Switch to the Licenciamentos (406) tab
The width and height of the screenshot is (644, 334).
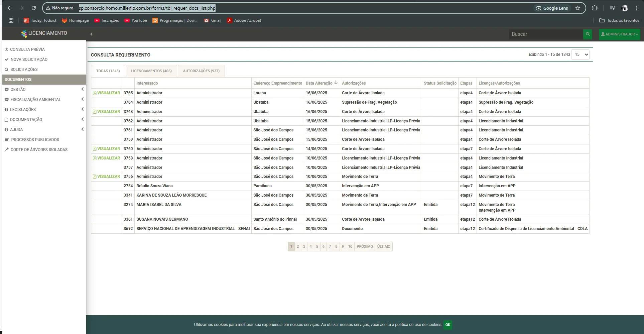[151, 71]
